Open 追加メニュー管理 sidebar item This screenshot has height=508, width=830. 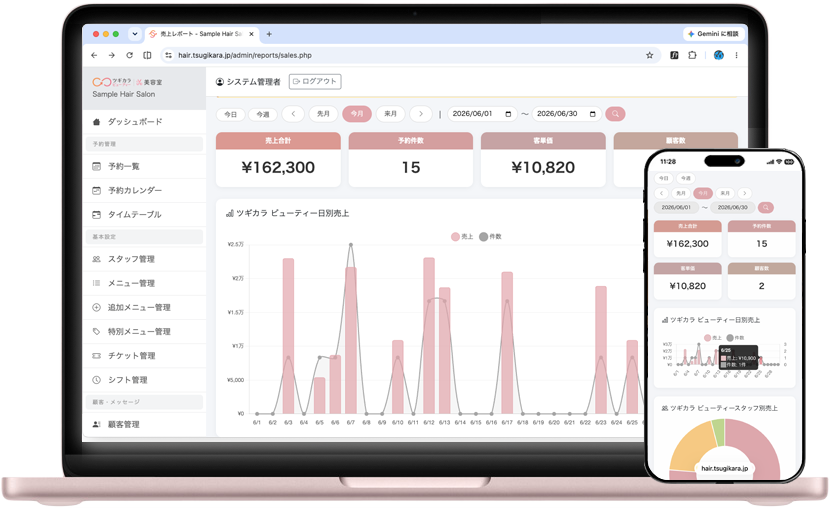144,307
